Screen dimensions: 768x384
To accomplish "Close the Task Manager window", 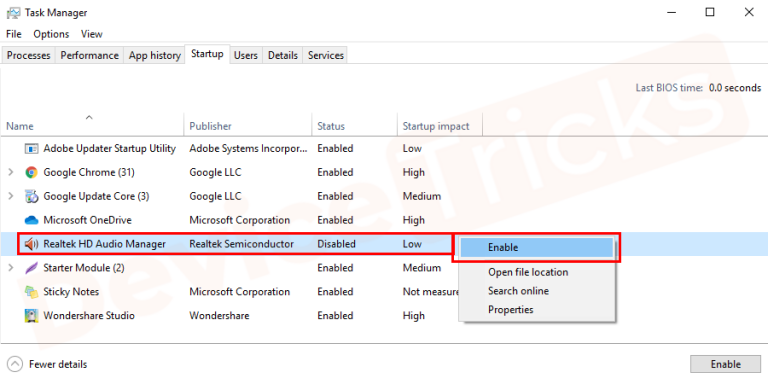I will tap(749, 13).
